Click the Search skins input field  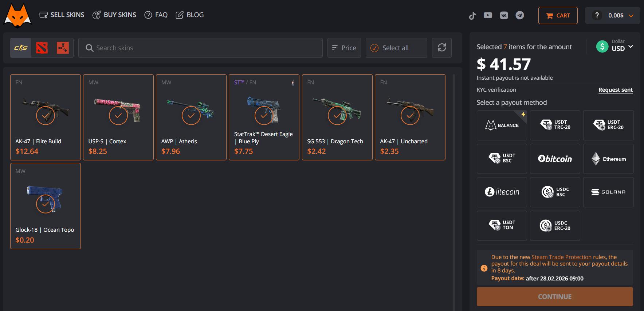(200, 48)
